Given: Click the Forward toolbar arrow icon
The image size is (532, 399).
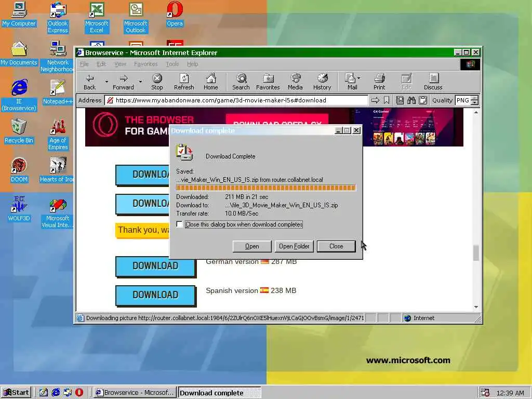Looking at the screenshot, I should tap(124, 78).
